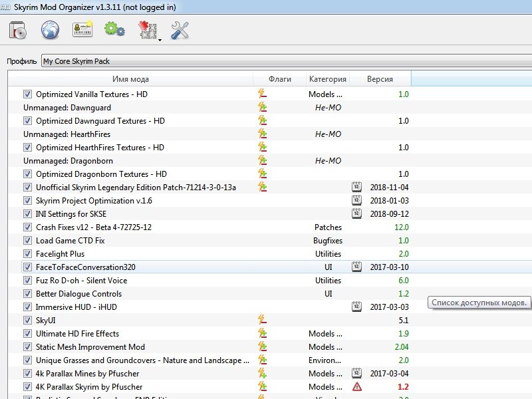The width and height of the screenshot is (532, 399).
Task: Click the puzzle pieces tools icon
Action: [146, 30]
